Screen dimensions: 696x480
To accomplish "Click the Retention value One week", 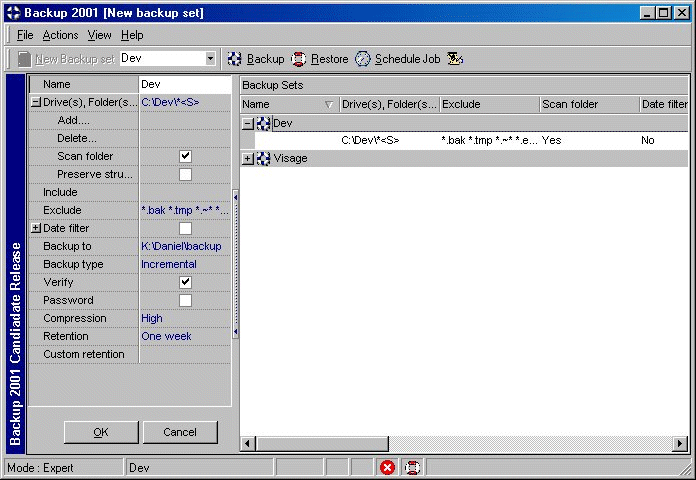I will (x=166, y=336).
